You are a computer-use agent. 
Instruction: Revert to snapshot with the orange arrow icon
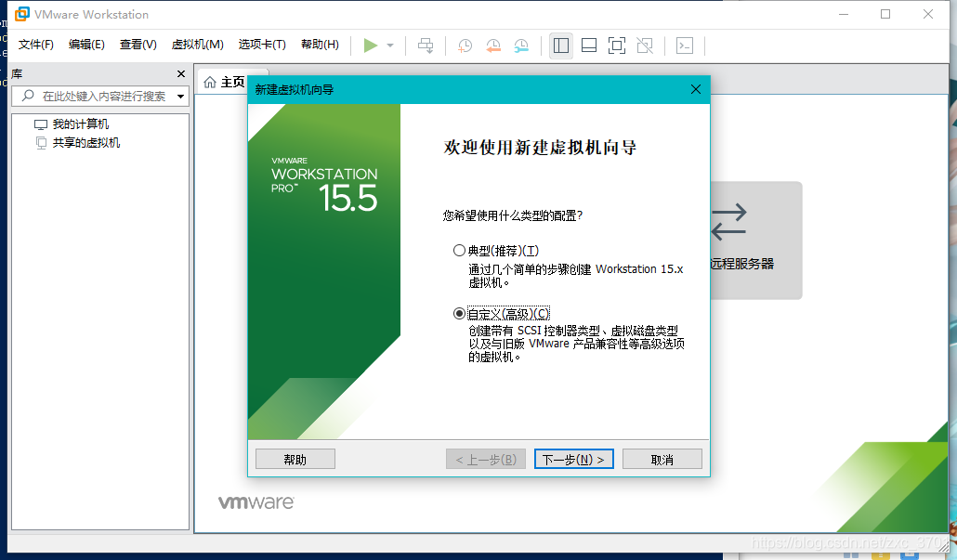pos(493,45)
